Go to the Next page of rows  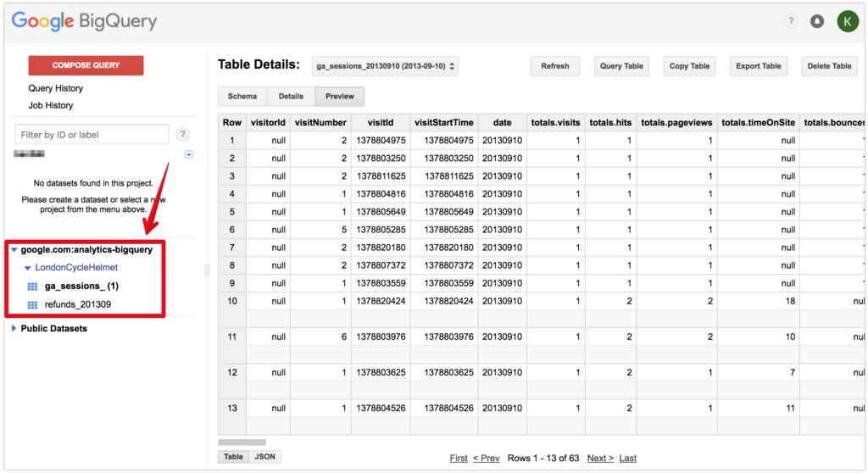click(x=600, y=458)
